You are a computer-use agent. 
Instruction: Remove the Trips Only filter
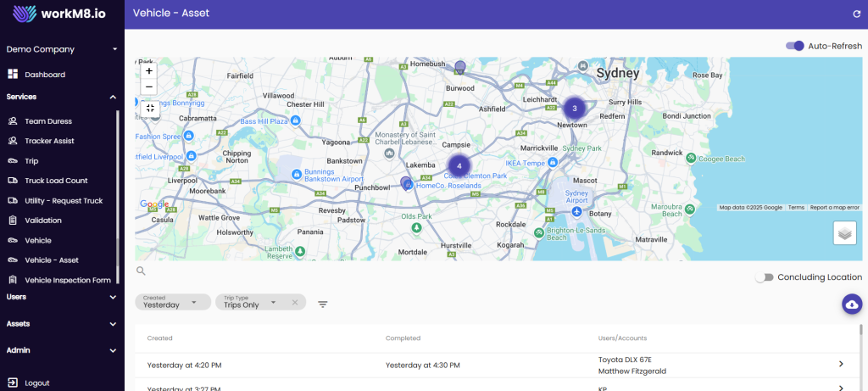pos(295,302)
